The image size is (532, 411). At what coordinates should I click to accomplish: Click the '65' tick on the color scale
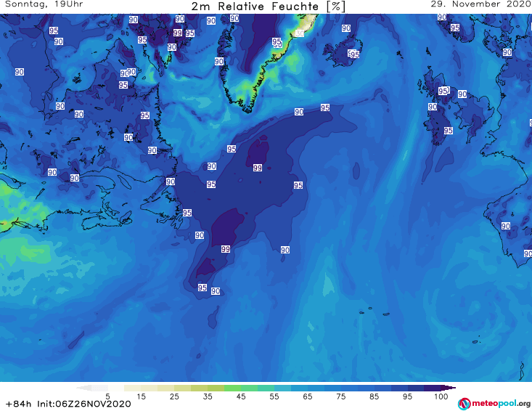tap(308, 396)
